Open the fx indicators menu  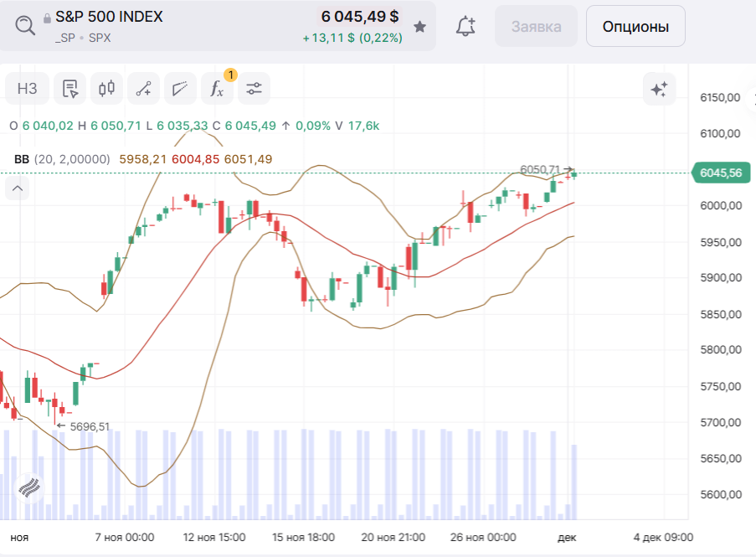coord(217,88)
